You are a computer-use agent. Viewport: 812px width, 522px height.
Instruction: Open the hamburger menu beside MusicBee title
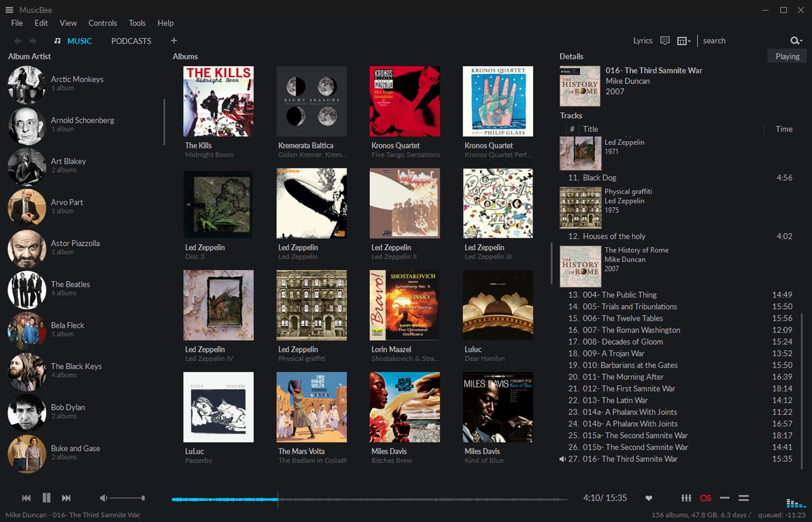click(x=9, y=10)
